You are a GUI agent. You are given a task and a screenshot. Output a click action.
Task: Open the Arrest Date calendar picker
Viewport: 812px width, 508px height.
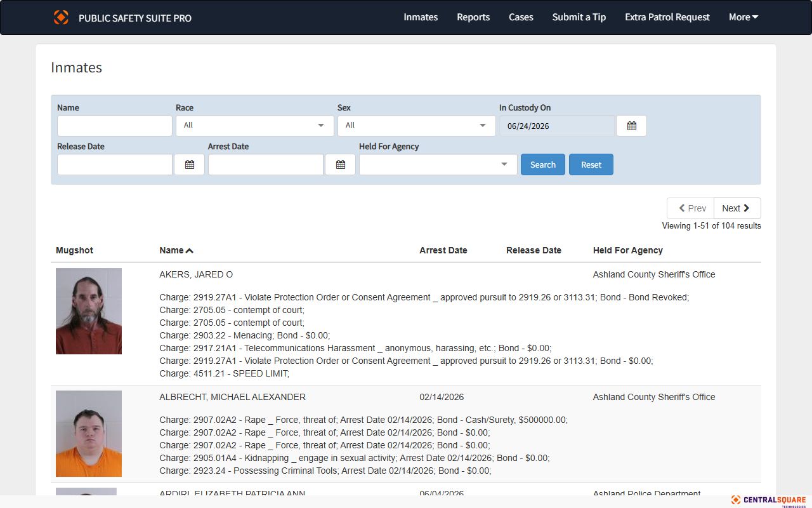(340, 164)
